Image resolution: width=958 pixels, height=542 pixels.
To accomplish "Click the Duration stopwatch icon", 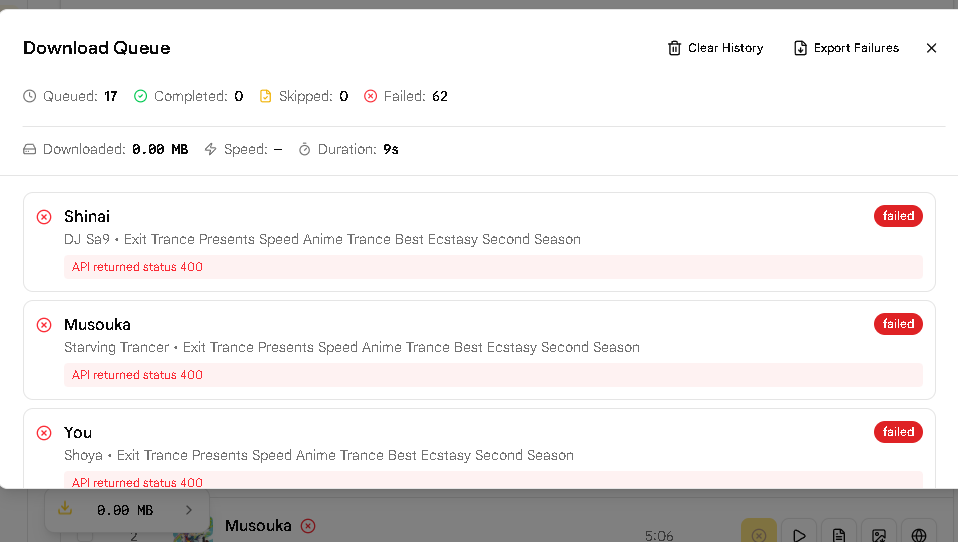I will click(x=305, y=150).
